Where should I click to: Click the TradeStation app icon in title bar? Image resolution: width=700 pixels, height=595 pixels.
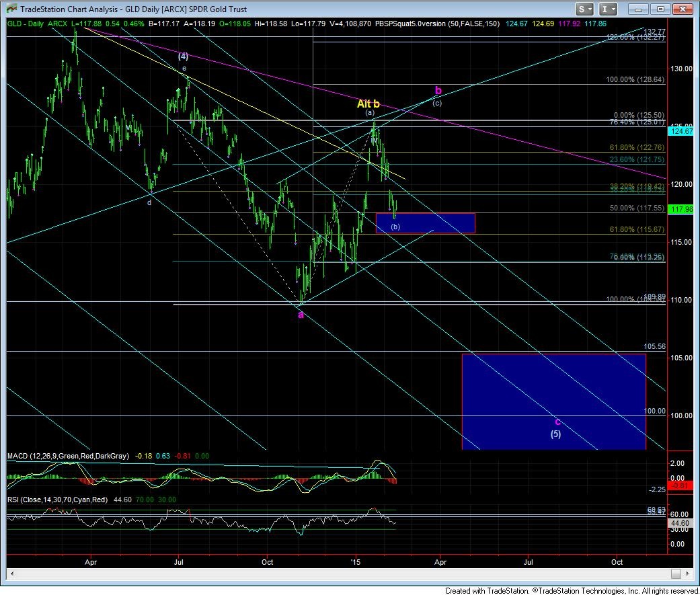pyautogui.click(x=11, y=9)
